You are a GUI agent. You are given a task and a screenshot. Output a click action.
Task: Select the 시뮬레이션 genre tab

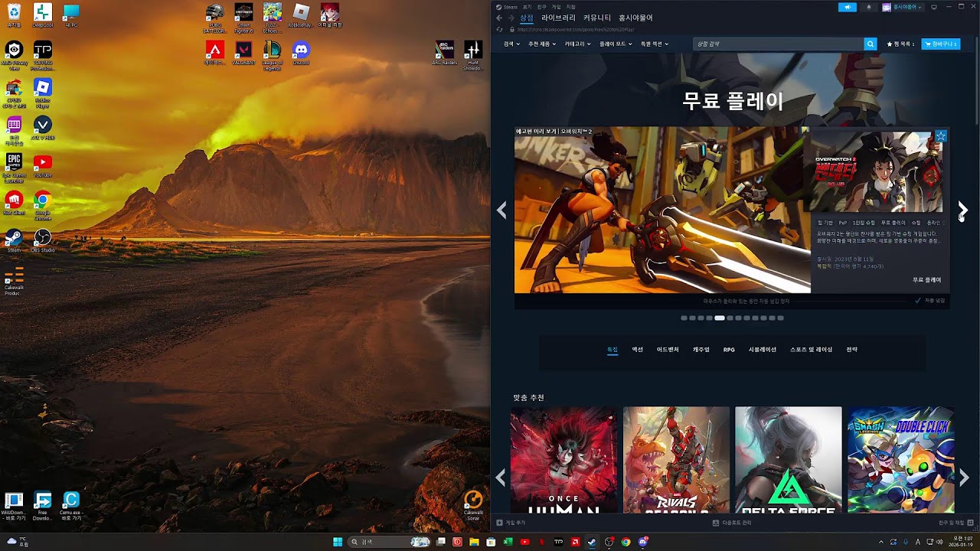763,350
